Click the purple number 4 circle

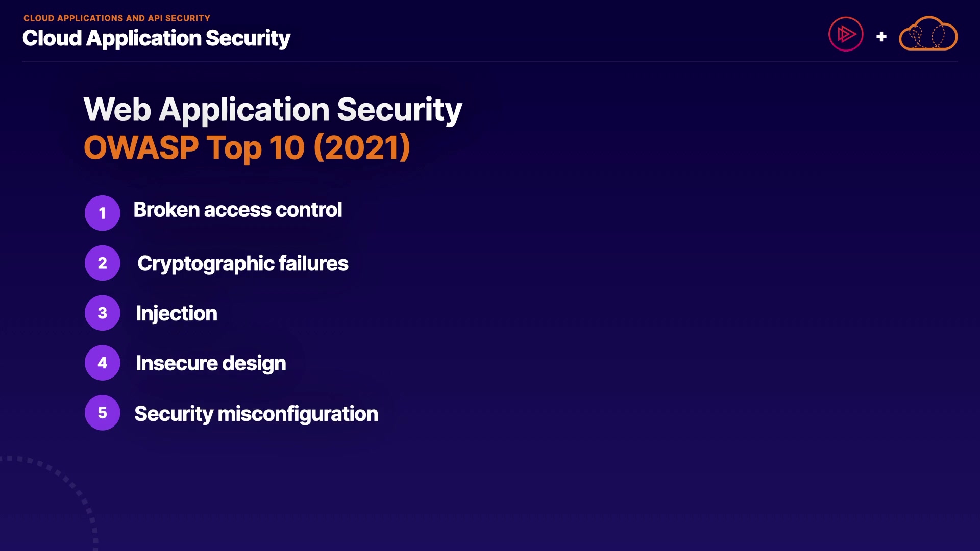pos(103,363)
